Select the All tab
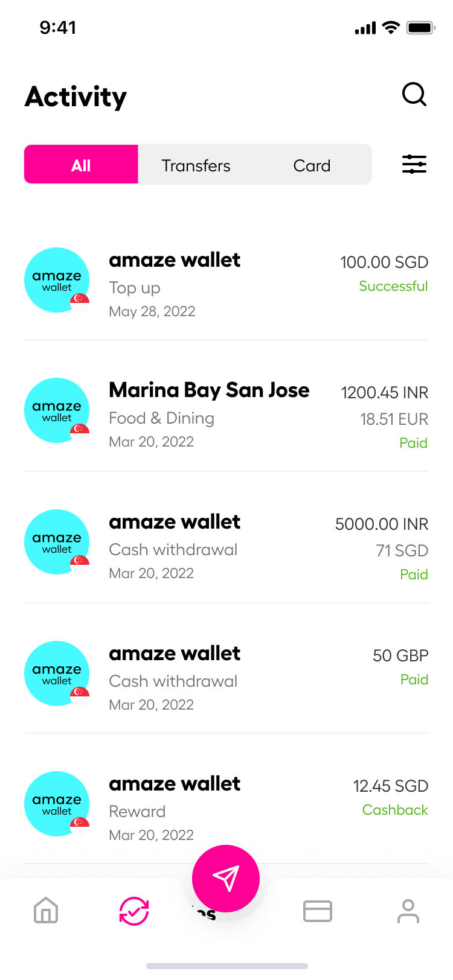The image size is (453, 980). [x=81, y=164]
